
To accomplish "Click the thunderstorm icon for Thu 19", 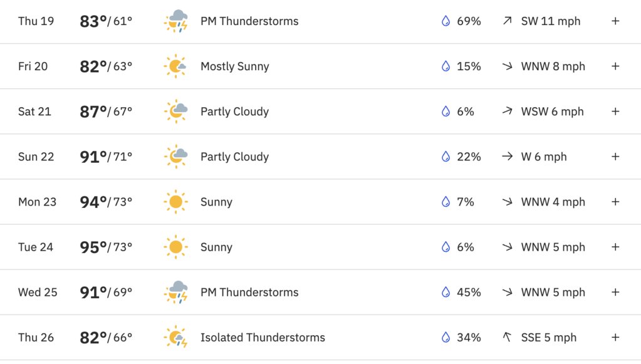I will [x=176, y=21].
